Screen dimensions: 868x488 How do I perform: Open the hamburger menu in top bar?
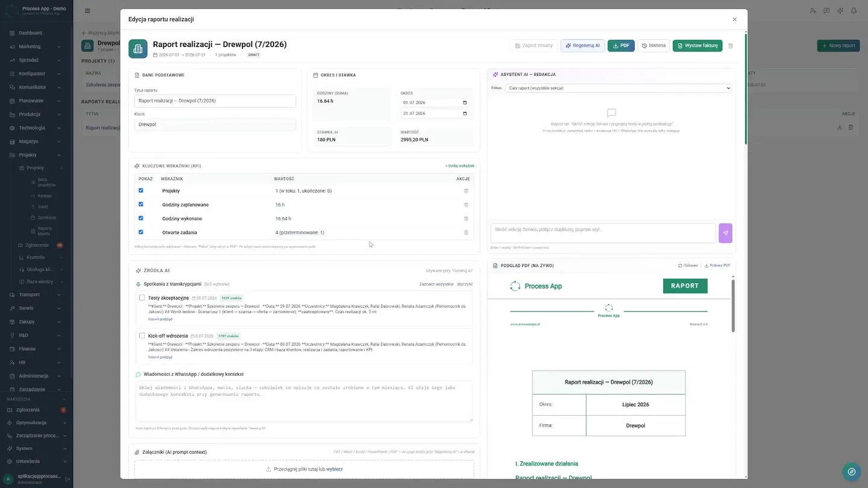pos(87,11)
